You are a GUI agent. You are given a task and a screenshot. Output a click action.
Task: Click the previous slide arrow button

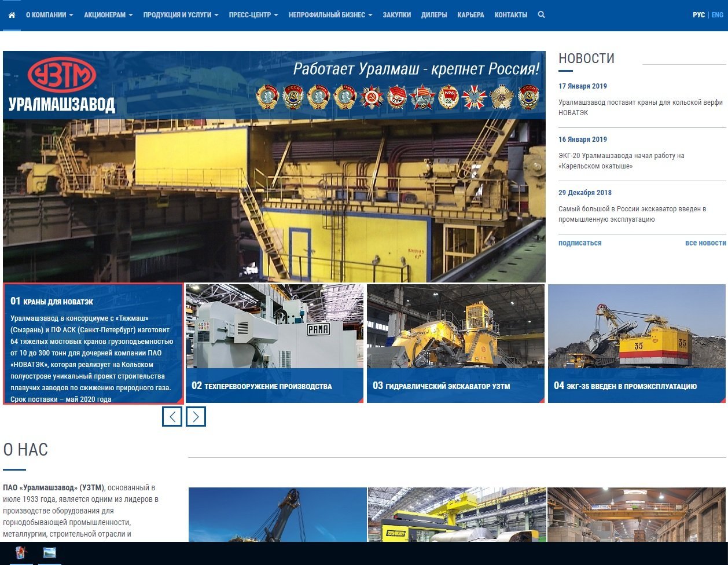[x=172, y=416]
